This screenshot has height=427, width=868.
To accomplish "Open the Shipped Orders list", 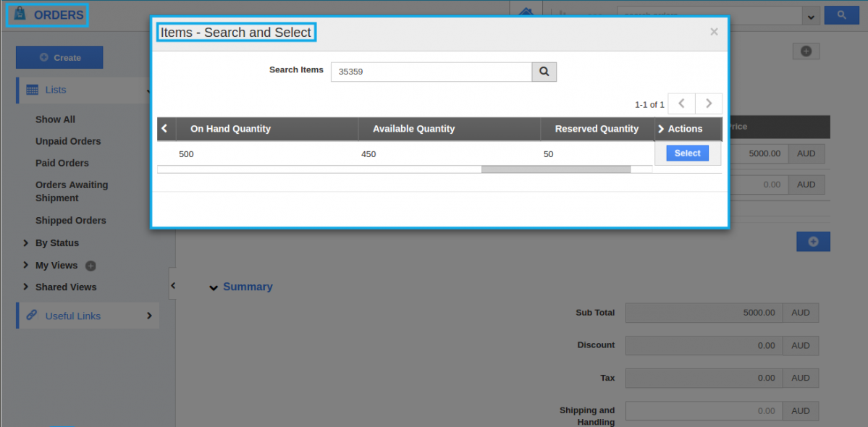I will (x=70, y=220).
